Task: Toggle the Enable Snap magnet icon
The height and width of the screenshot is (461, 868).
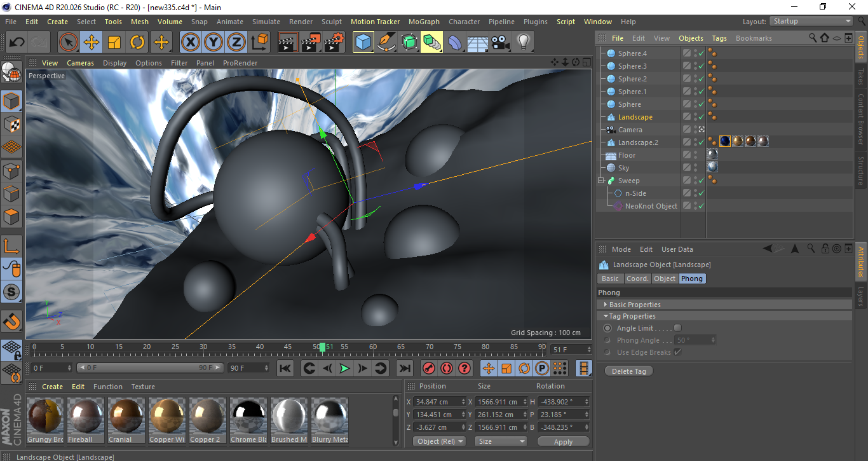Action: click(x=11, y=321)
